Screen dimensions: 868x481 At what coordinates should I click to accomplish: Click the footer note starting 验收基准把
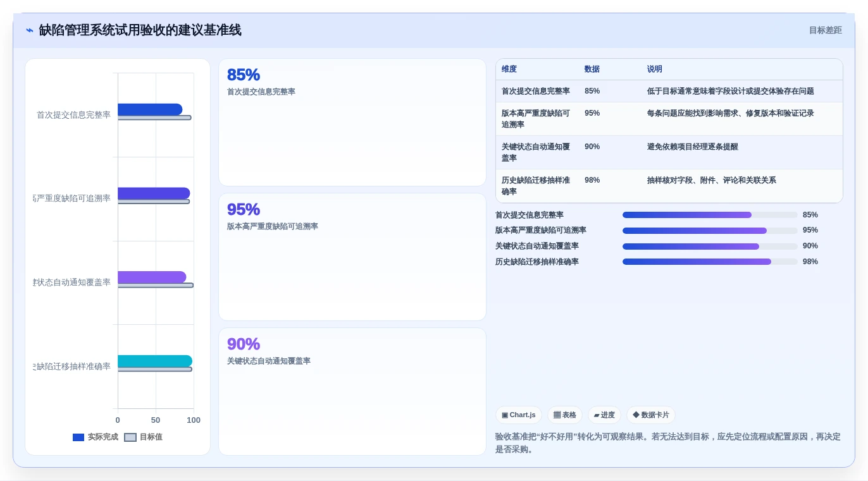[x=668, y=443]
